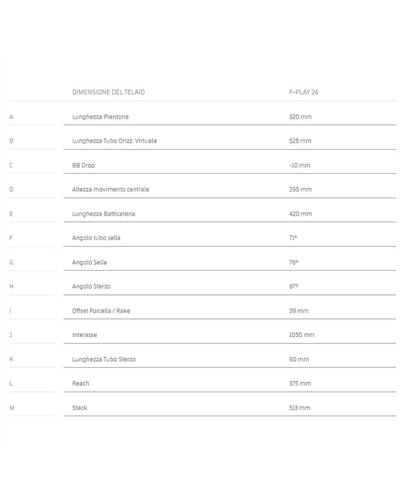The image size is (400, 500).
Task: Select the Offset Forcella / Rake label
Action: click(x=101, y=311)
